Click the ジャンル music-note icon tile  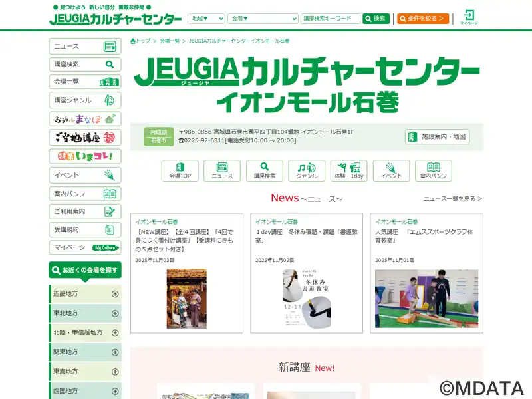[307, 171]
